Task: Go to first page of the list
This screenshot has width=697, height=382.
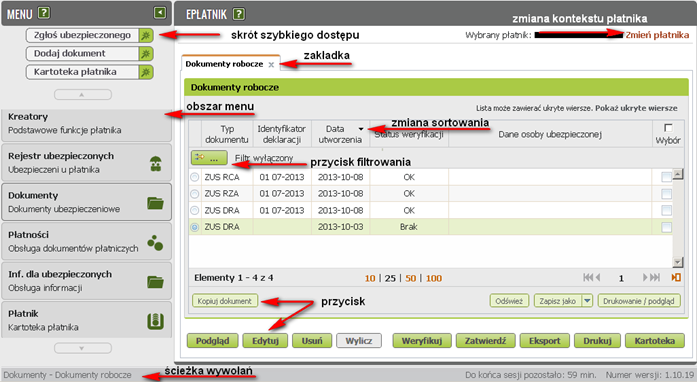Action: tap(588, 277)
